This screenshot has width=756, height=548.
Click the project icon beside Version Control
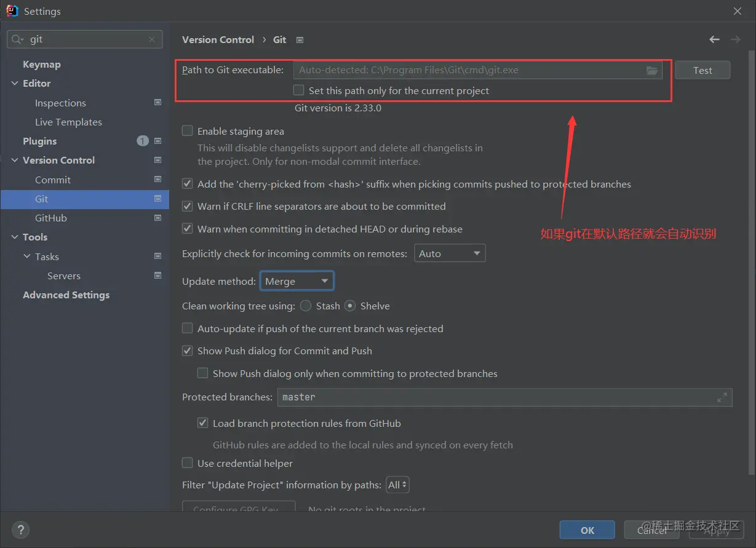157,160
